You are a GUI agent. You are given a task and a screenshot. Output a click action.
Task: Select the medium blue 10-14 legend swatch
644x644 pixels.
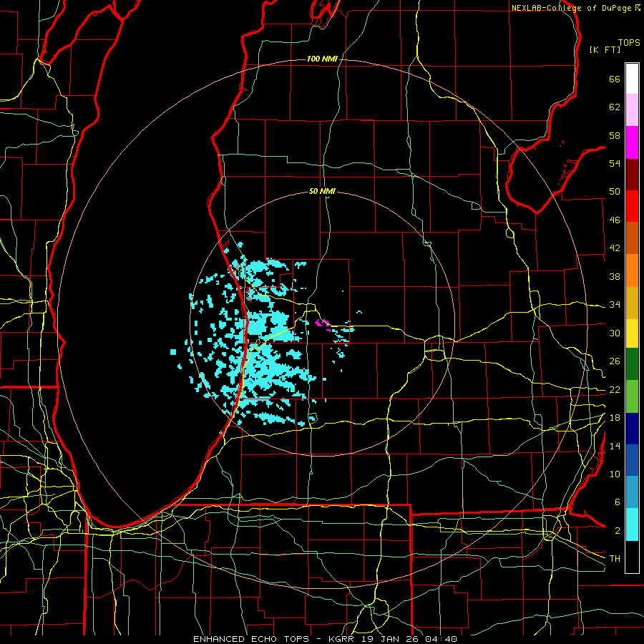632,460
